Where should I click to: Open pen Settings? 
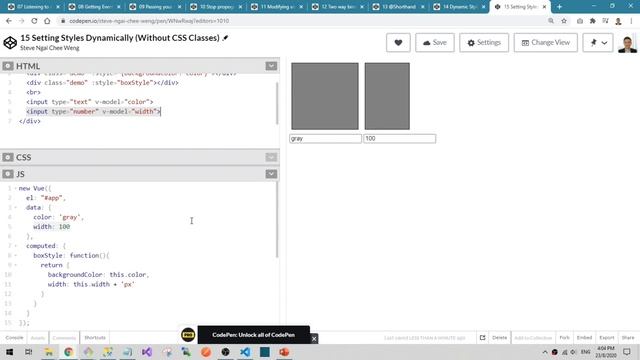484,42
